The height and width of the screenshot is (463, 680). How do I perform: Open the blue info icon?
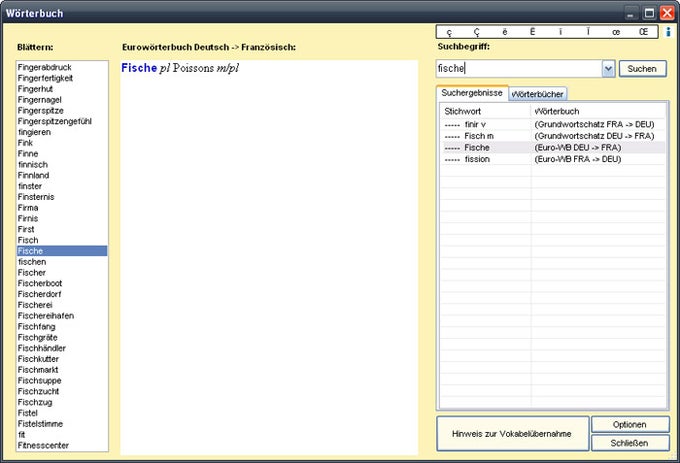pos(668,32)
